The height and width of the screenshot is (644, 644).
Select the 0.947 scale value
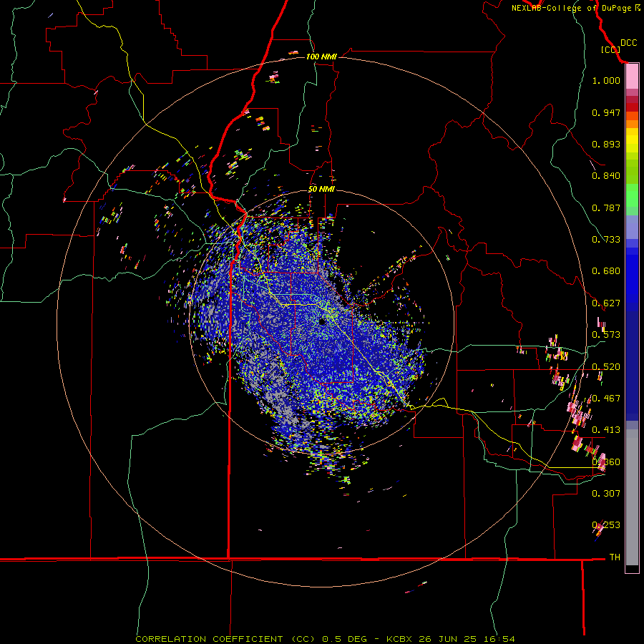click(606, 112)
